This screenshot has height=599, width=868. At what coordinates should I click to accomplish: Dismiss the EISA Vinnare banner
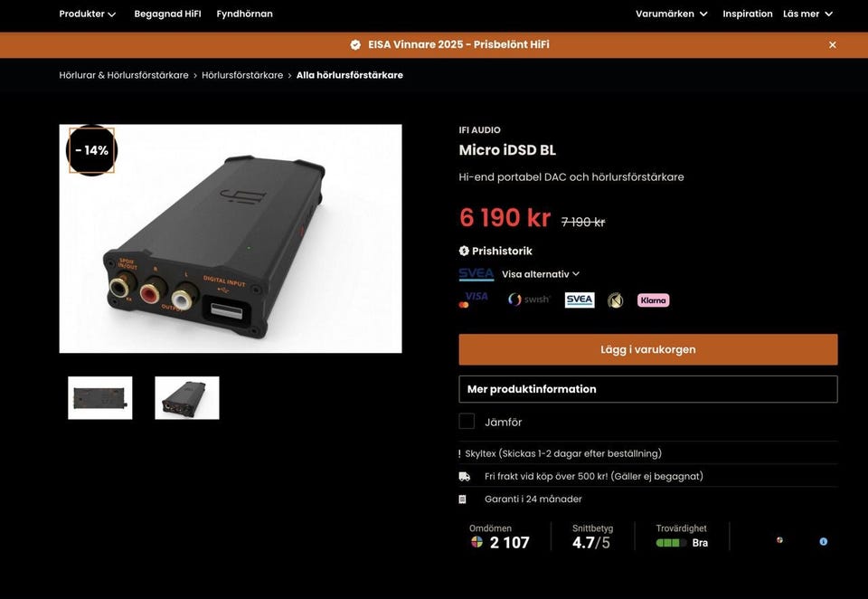point(832,45)
